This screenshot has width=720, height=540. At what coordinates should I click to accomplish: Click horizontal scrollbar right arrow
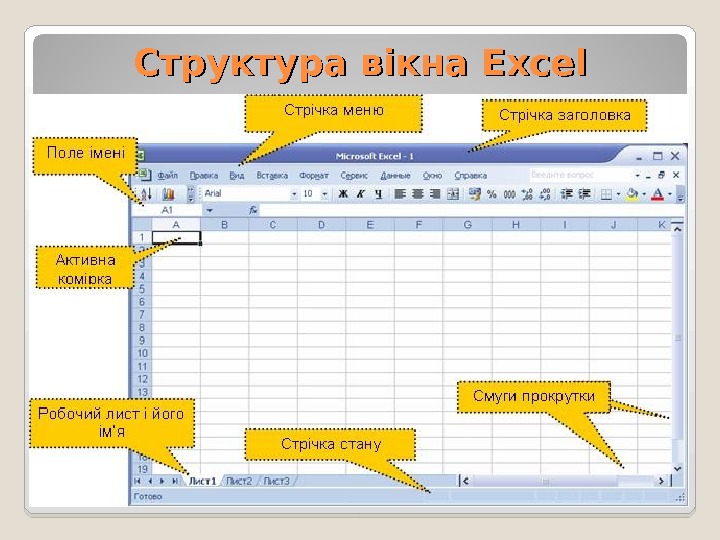pyautogui.click(x=661, y=481)
